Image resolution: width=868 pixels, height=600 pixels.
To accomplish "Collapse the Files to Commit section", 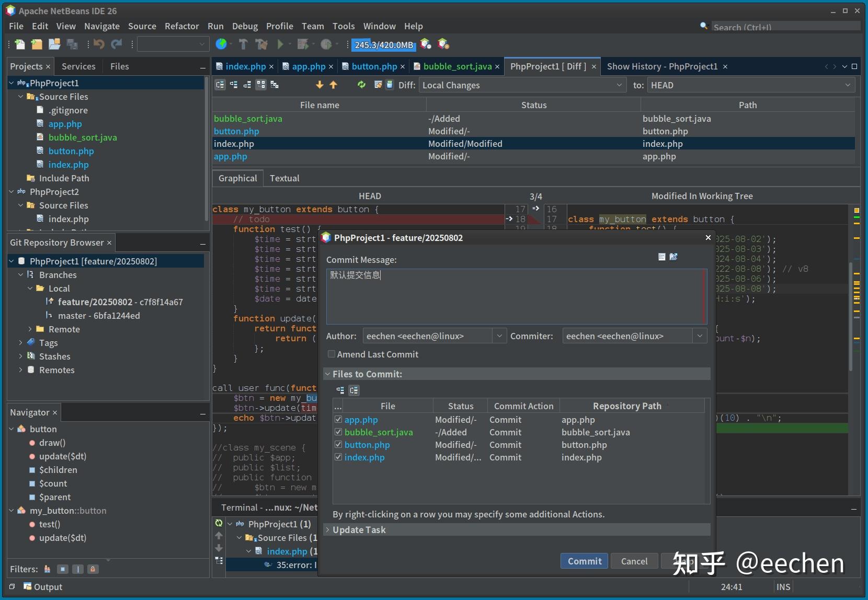I will click(x=328, y=374).
